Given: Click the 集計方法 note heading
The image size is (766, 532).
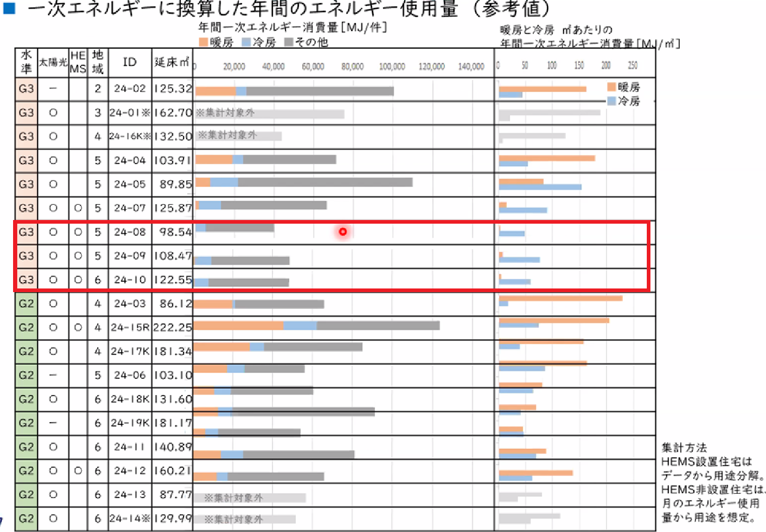Looking at the screenshot, I should point(684,447).
